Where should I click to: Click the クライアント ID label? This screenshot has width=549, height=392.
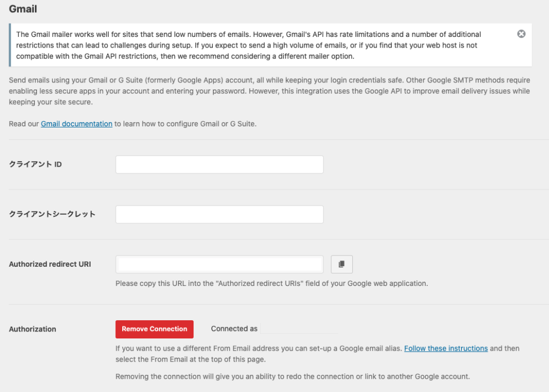[x=35, y=164]
